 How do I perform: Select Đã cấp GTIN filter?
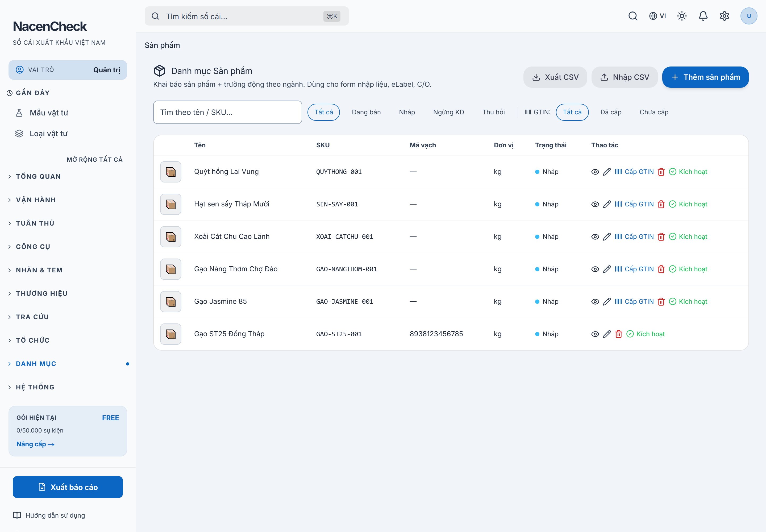click(611, 112)
